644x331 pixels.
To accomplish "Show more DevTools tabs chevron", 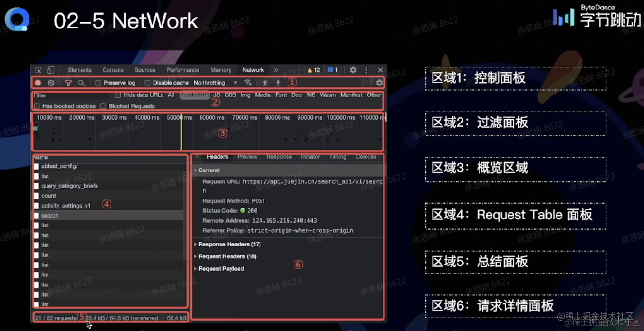I will tap(276, 70).
